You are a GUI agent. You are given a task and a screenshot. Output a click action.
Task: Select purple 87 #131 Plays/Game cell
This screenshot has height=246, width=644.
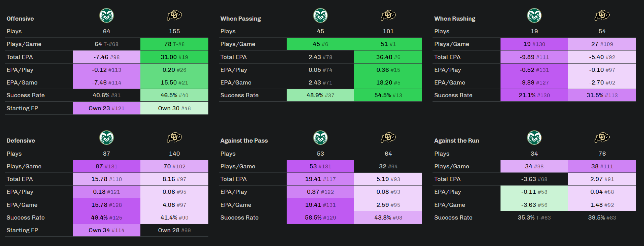(106, 166)
